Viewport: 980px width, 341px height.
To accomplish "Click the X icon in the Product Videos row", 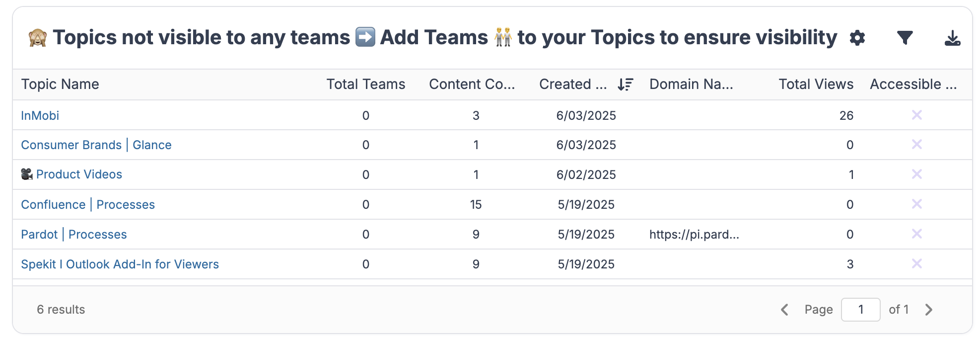I will [916, 174].
